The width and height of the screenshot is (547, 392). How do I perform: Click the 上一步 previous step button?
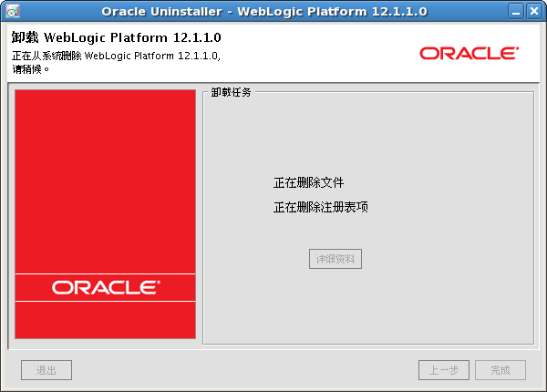coord(444,370)
